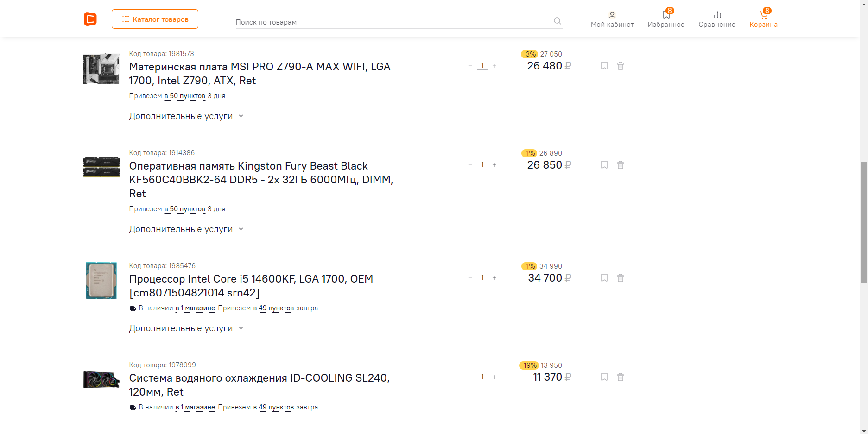Toggle favorite for Kingston Fury Beast memory
868x434 pixels.
[x=604, y=165]
